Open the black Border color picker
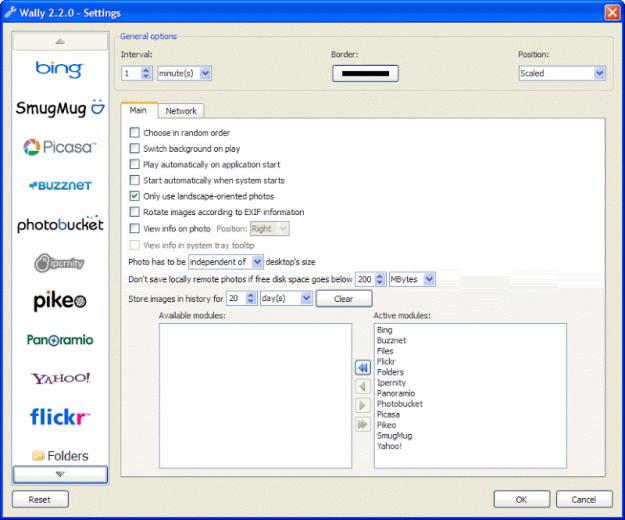Viewport: 625px width, 520px height. (366, 74)
